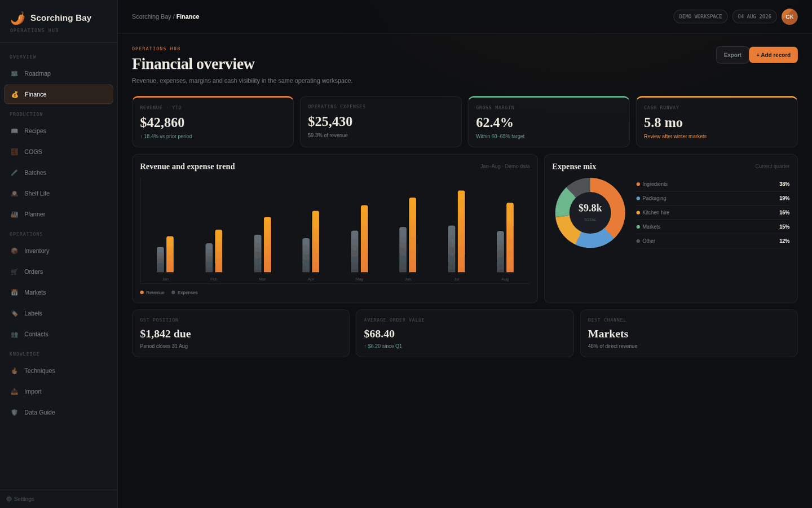Click the August revenue bar

pyautogui.click(x=510, y=238)
